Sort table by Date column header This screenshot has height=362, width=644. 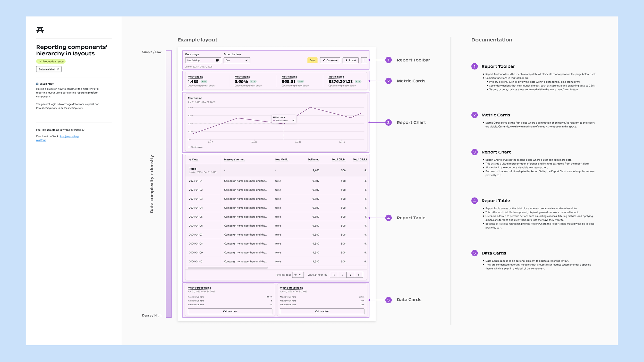[x=195, y=160]
